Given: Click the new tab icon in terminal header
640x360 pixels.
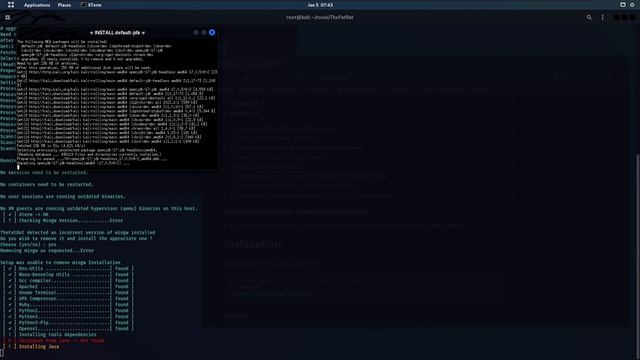Looking at the screenshot, I should point(7,17).
